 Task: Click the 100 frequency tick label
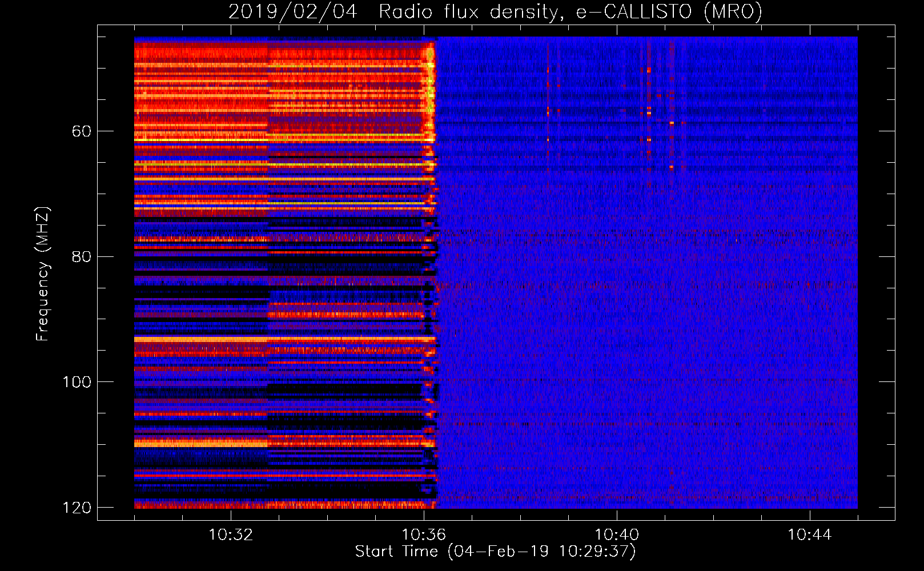(77, 382)
